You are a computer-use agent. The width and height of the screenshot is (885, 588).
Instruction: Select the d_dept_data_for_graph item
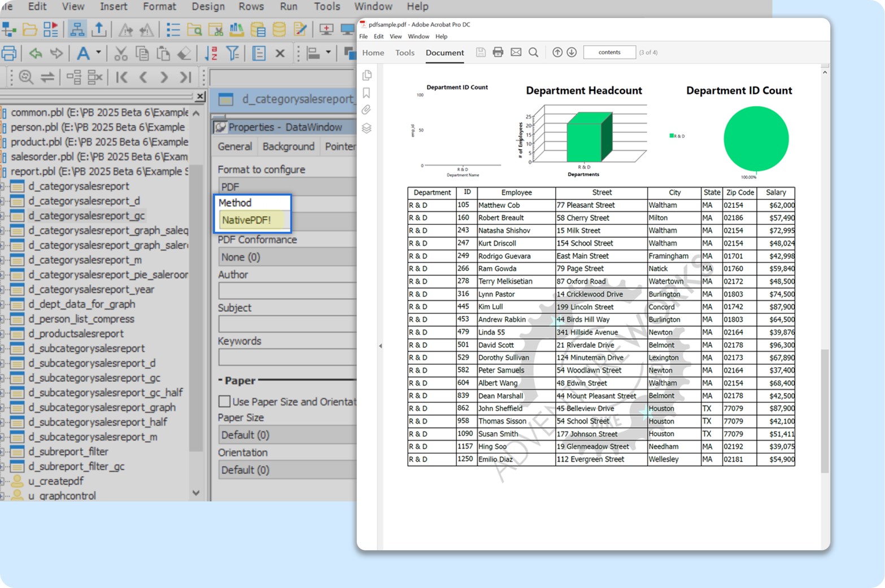pos(81,304)
